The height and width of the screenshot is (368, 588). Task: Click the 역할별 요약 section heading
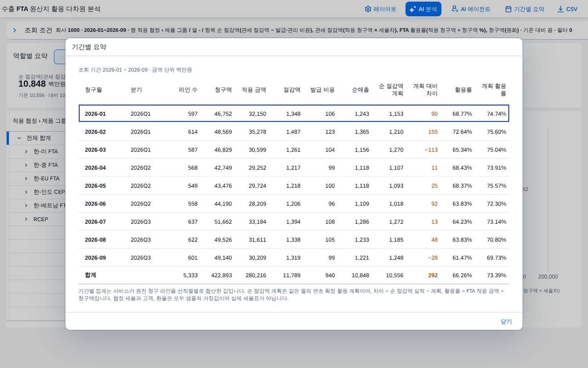pos(30,56)
